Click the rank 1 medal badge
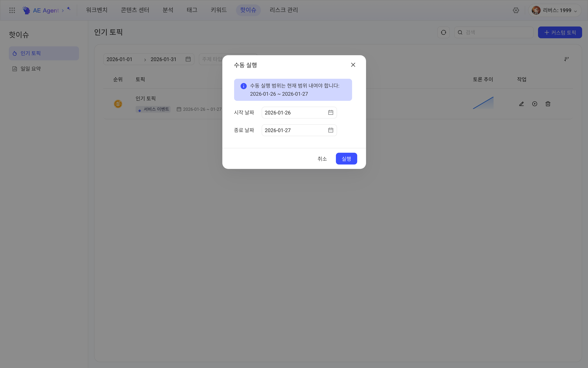The image size is (588, 368). click(x=118, y=104)
